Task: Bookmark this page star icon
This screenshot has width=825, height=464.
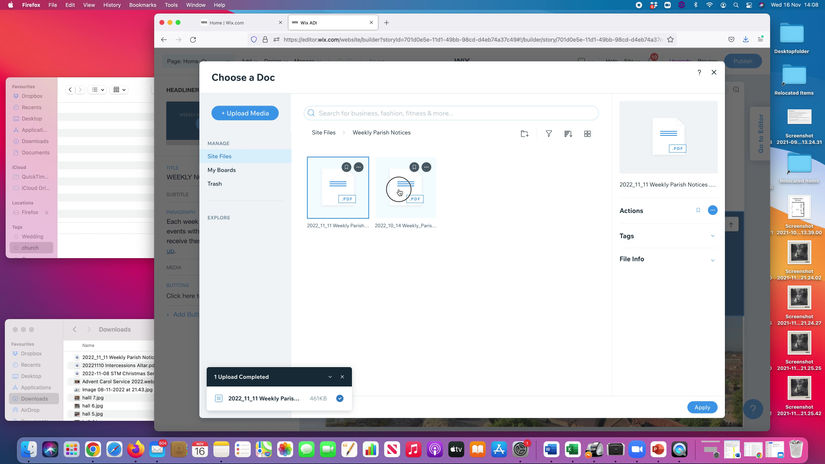Action: (x=670, y=39)
